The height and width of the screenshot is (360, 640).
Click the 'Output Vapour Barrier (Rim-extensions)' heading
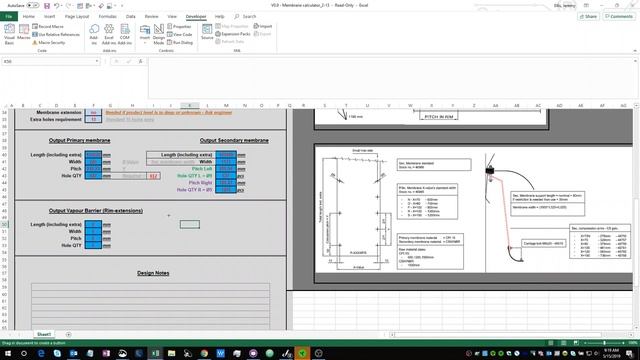pos(96,211)
